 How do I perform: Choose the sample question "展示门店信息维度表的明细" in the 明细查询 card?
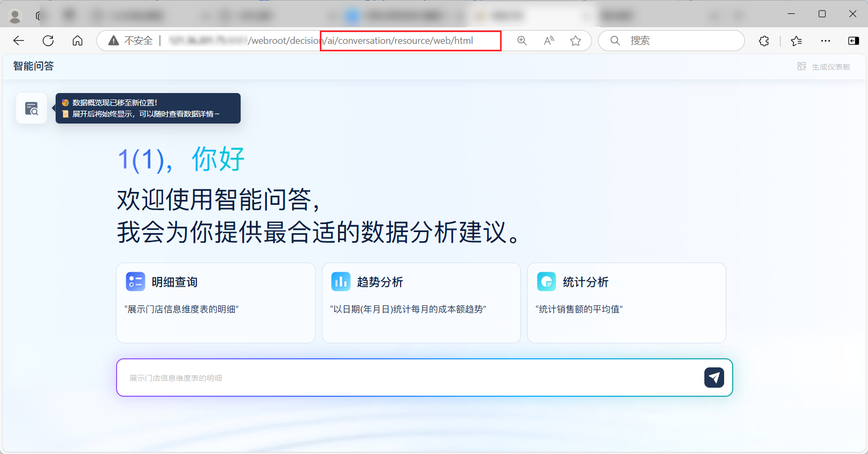pyautogui.click(x=181, y=309)
